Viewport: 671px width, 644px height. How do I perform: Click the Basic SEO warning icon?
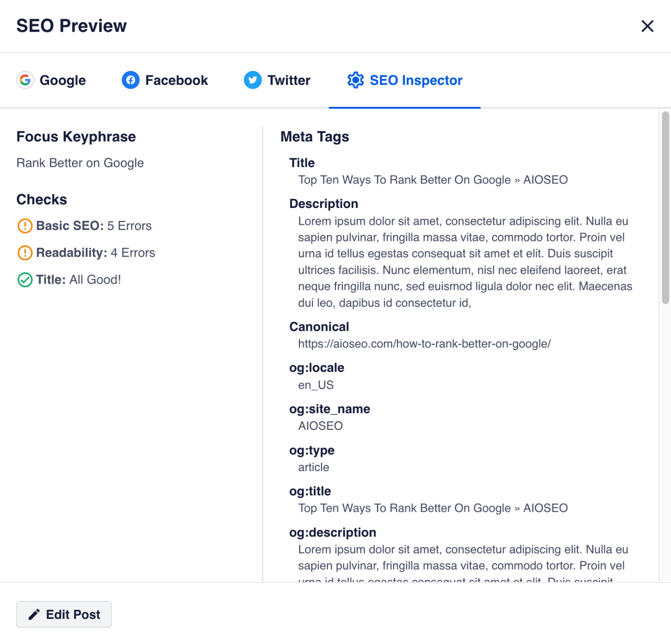25,226
